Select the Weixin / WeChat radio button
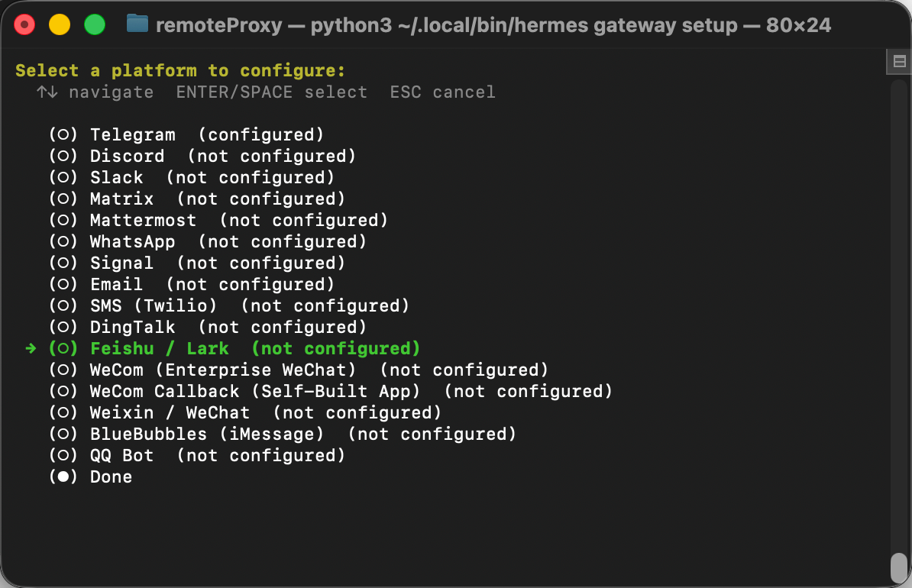 pos(63,413)
